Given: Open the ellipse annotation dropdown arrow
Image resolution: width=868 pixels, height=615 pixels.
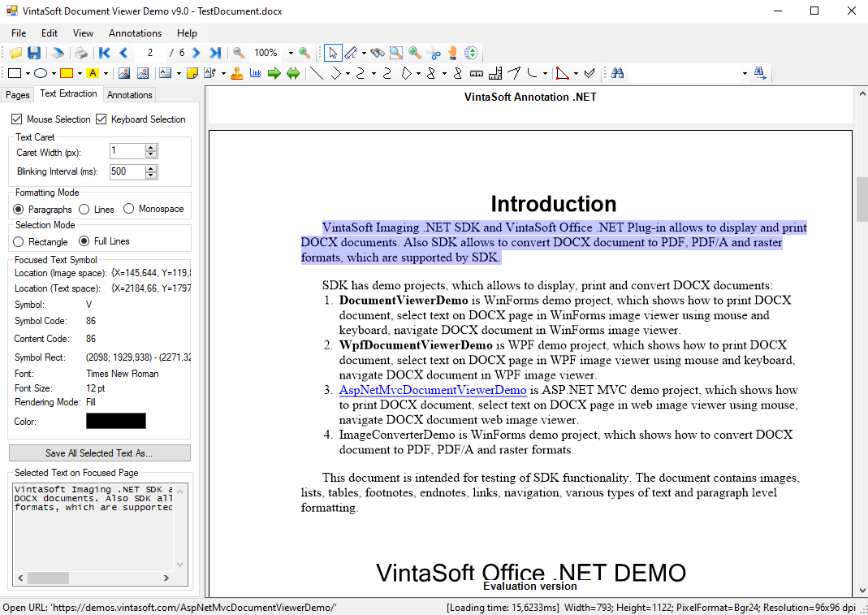Looking at the screenshot, I should point(54,74).
